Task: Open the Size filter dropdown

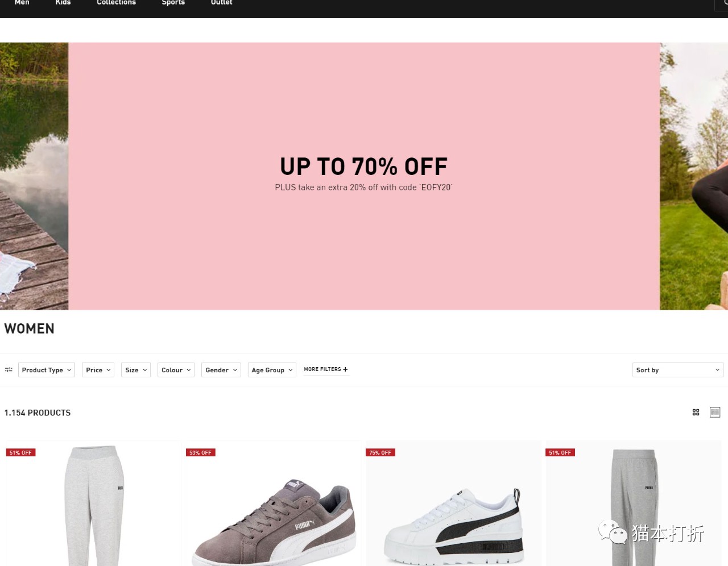Action: [x=136, y=370]
